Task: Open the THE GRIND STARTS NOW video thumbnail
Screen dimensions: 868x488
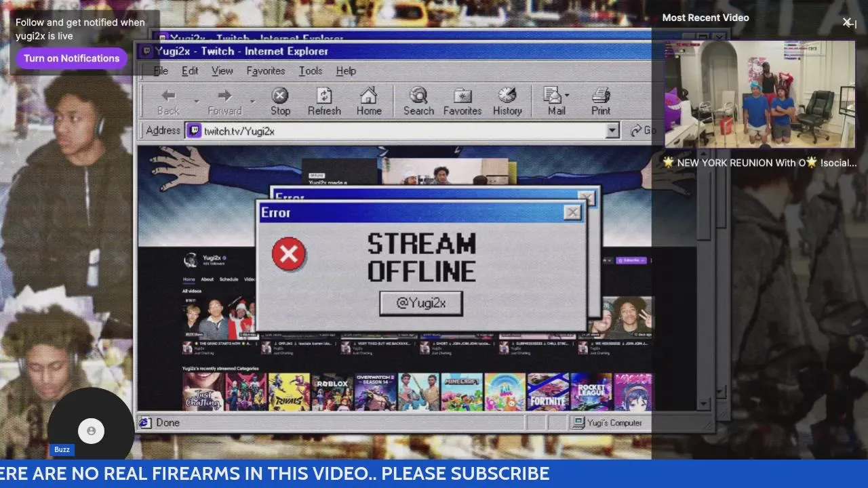Action: tap(218, 319)
